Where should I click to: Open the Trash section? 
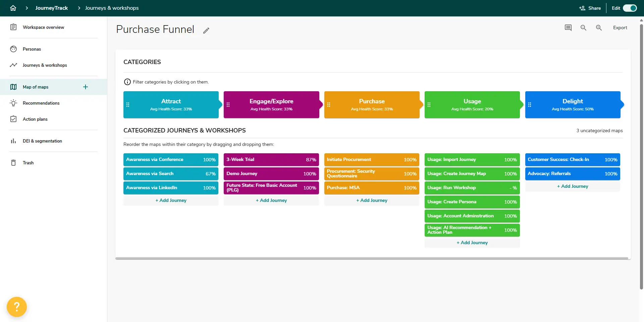[28, 163]
